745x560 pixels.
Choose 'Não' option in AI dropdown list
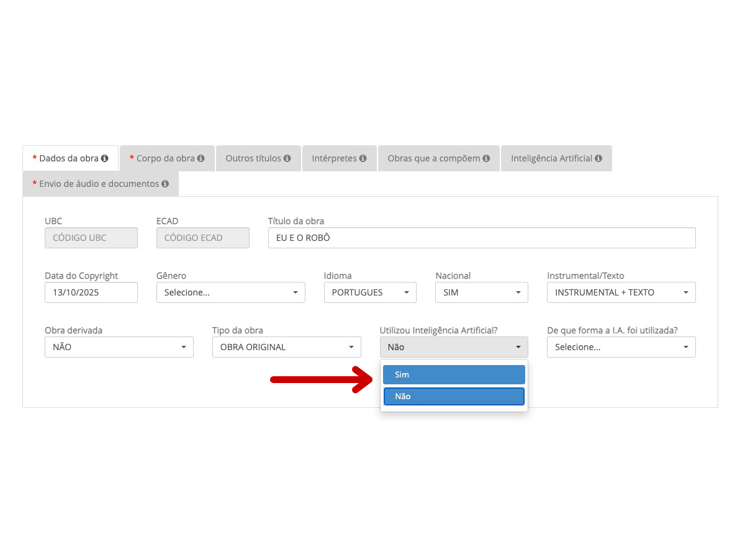point(454,396)
